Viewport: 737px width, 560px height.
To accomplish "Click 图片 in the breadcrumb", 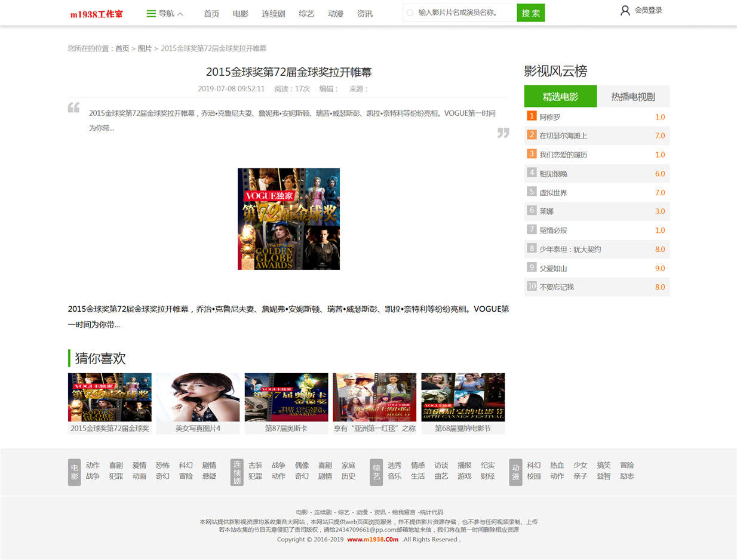I will [145, 48].
